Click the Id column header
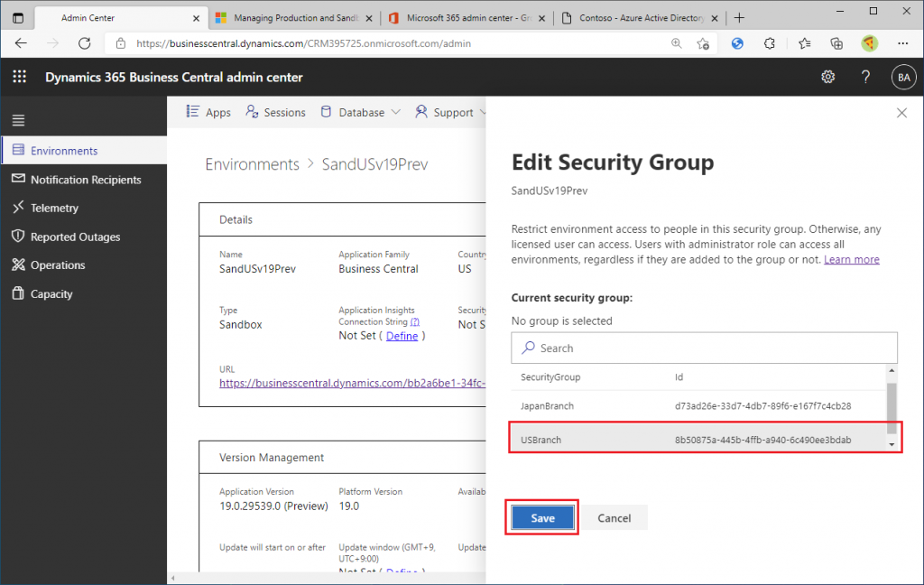The width and height of the screenshot is (924, 585). pyautogui.click(x=679, y=376)
